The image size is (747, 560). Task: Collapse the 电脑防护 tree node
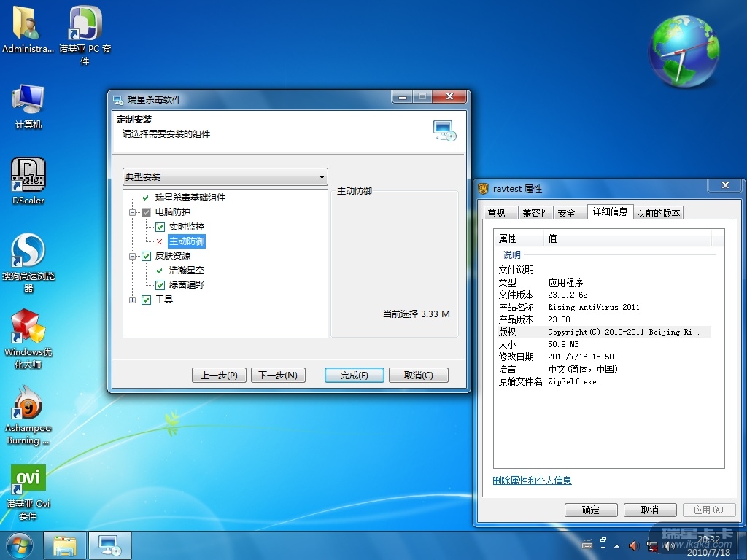point(133,212)
